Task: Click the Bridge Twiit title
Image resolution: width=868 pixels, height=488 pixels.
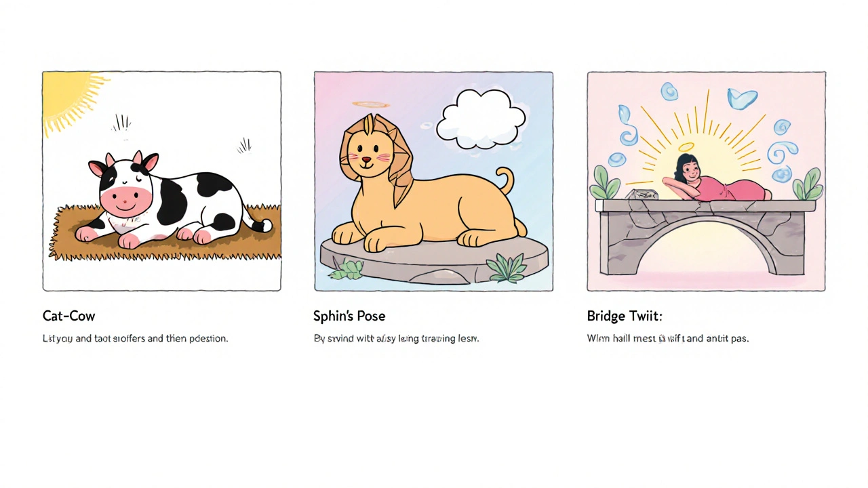Action: tap(625, 316)
